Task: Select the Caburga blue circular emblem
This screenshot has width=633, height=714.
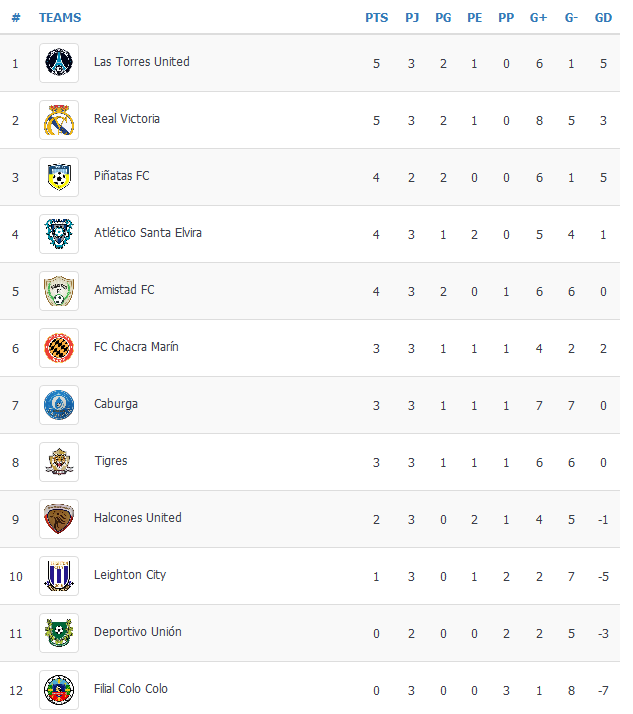Action: point(59,405)
